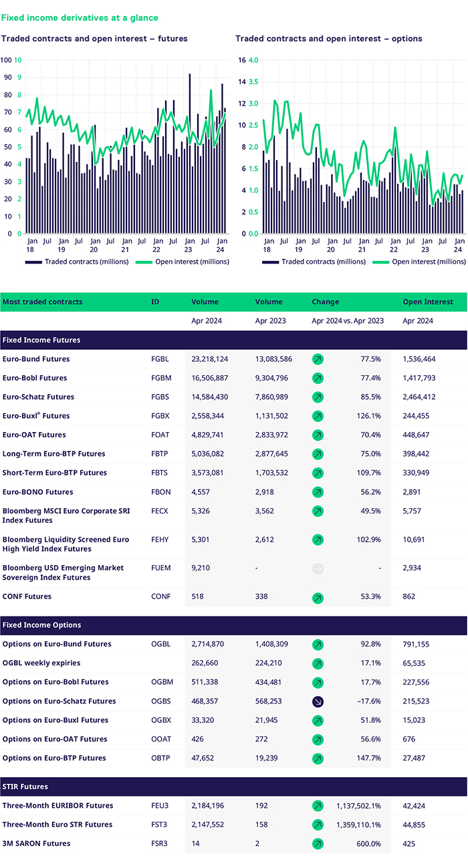The width and height of the screenshot is (468, 868).
Task: Select the arrow icon in OGBL weekly expiries row
Action: 318,663
